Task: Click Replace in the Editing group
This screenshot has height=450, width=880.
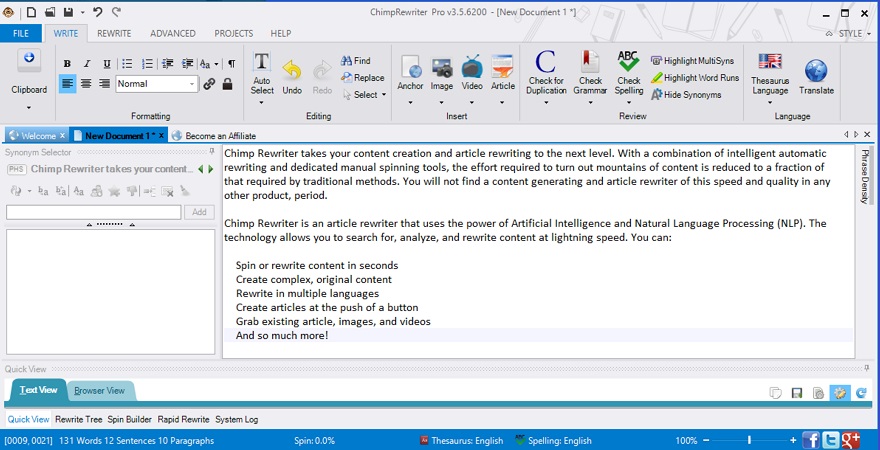Action: [363, 78]
